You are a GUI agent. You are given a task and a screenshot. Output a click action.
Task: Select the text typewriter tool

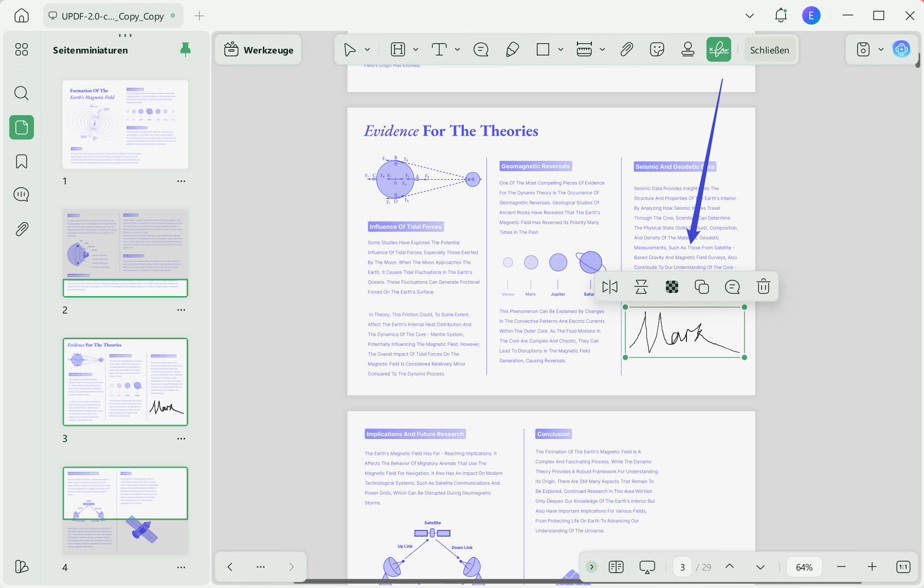pos(439,50)
